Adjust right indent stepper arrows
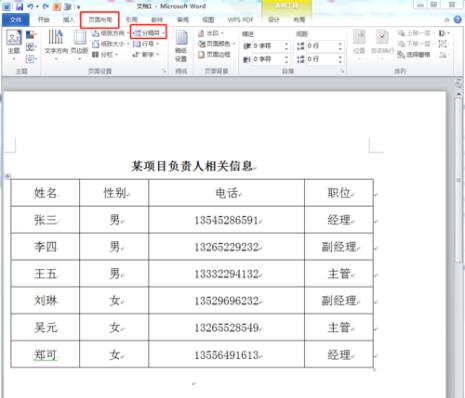Image resolution: width=465 pixels, height=398 pixels. point(286,59)
